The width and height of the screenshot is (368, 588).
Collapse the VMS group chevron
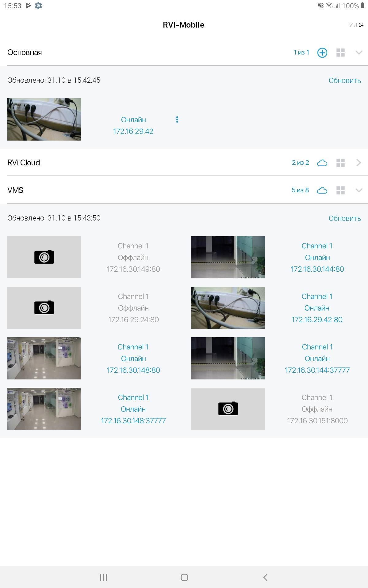359,190
